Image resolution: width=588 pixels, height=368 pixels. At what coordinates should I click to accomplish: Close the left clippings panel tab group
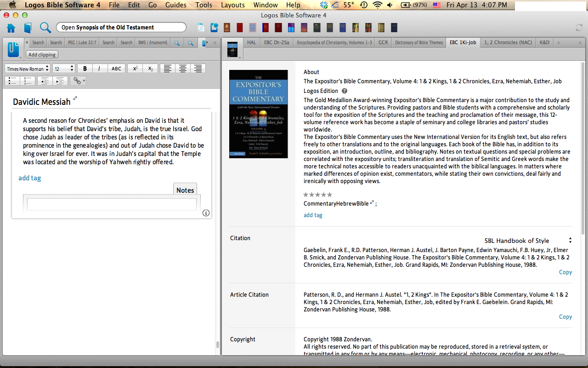pos(215,43)
